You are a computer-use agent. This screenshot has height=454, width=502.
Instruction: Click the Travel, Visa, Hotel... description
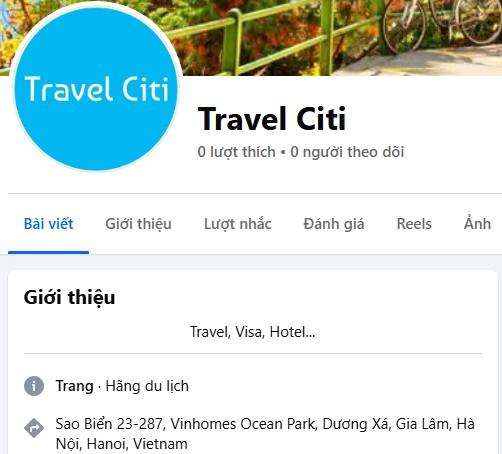pyautogui.click(x=252, y=332)
